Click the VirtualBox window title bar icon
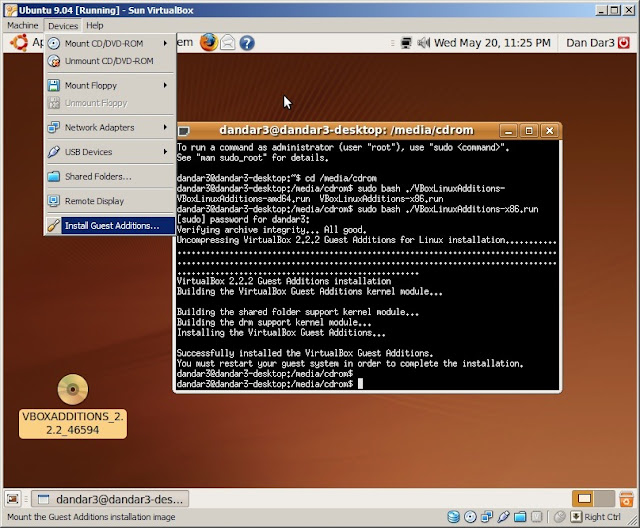Image resolution: width=640 pixels, height=528 pixels. (x=11, y=10)
